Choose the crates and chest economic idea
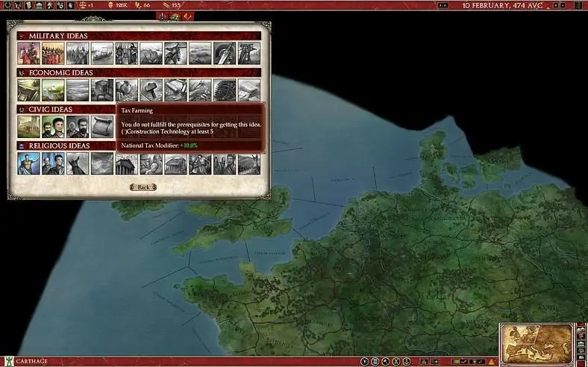This screenshot has height=367, width=588. point(102,90)
